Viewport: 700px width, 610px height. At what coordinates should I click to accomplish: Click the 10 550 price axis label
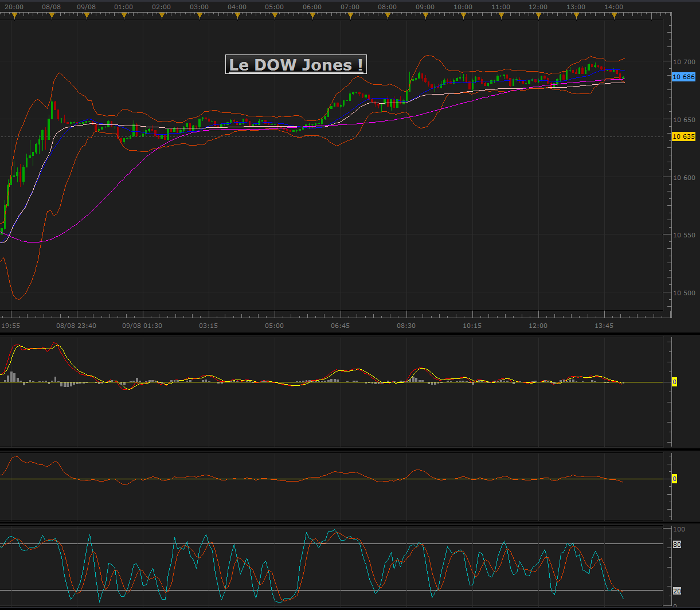point(683,235)
